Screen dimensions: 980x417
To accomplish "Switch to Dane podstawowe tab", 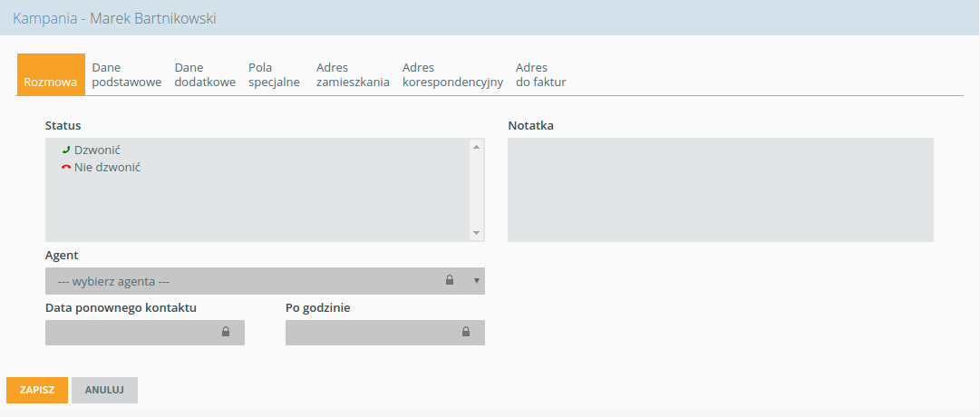I will [127, 74].
